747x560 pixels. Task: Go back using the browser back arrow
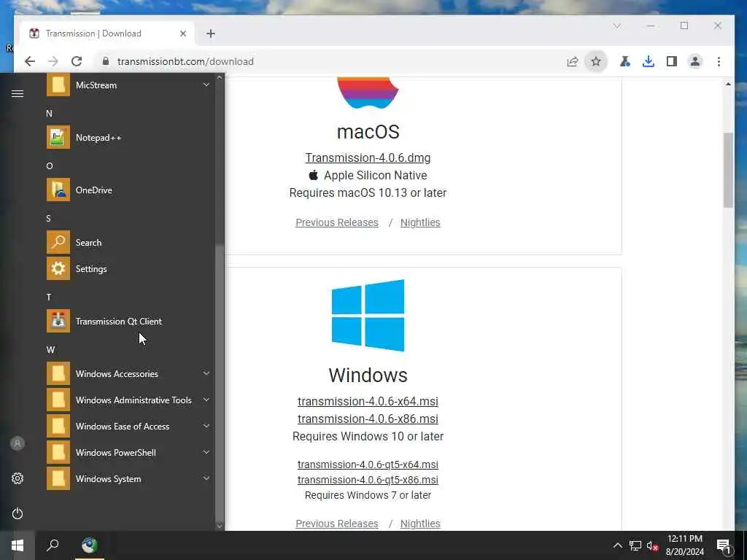coord(29,61)
